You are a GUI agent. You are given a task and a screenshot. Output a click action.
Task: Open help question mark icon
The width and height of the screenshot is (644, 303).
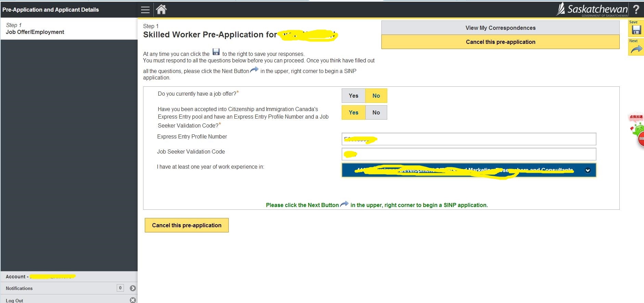636,10
